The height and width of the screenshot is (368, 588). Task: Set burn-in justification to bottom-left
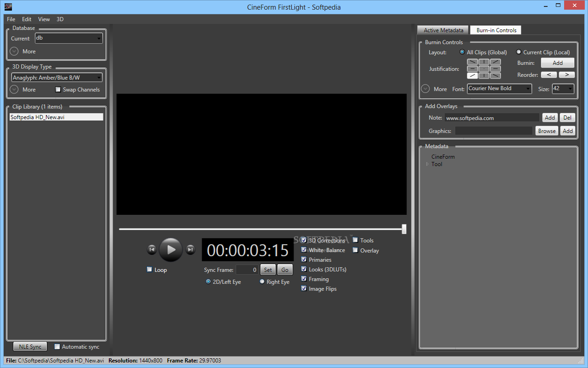tap(472, 75)
